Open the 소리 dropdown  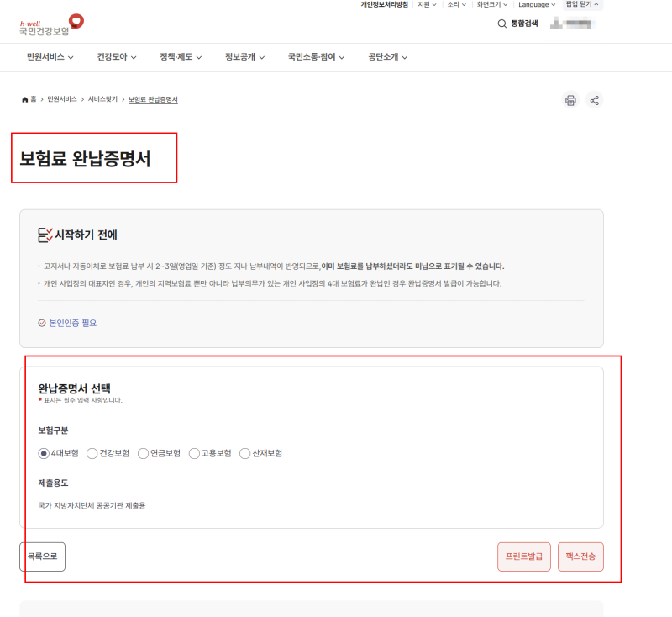click(x=456, y=5)
